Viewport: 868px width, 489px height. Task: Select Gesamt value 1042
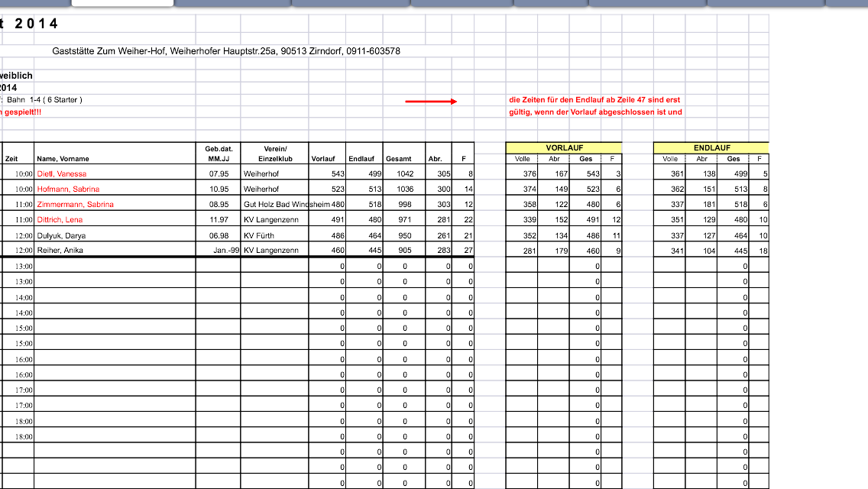404,173
